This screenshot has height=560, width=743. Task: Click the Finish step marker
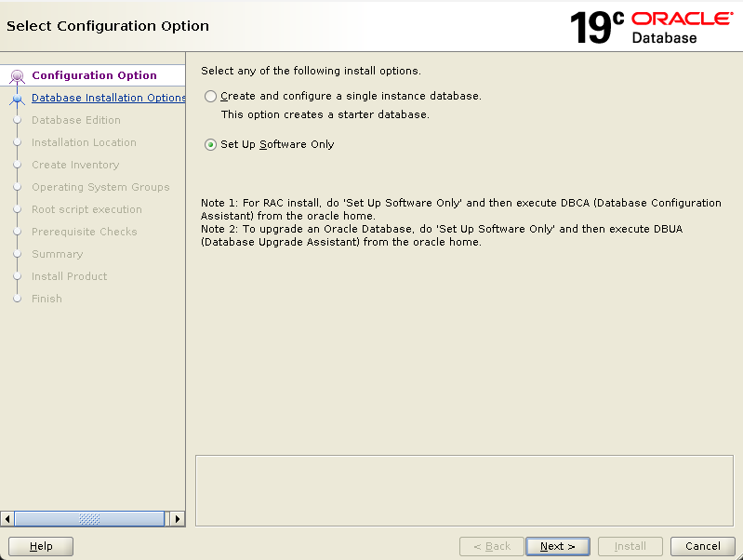[18, 299]
